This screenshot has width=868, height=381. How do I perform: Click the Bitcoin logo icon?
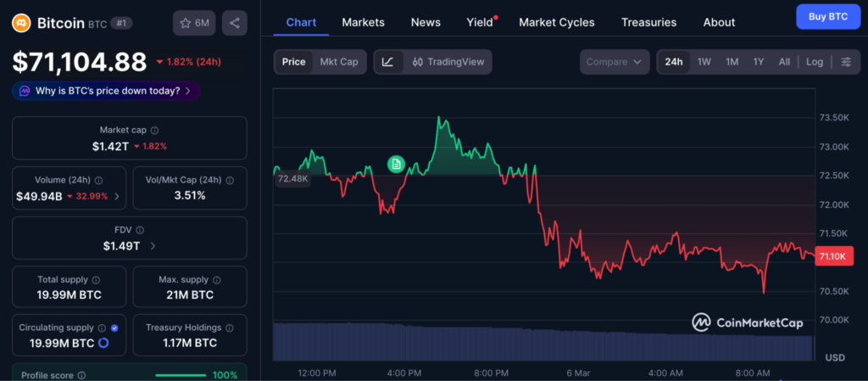pyautogui.click(x=22, y=23)
